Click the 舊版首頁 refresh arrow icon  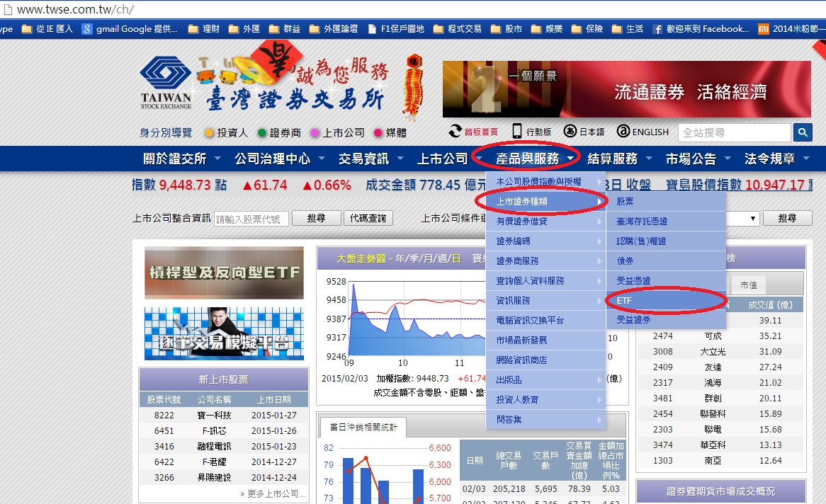(455, 131)
